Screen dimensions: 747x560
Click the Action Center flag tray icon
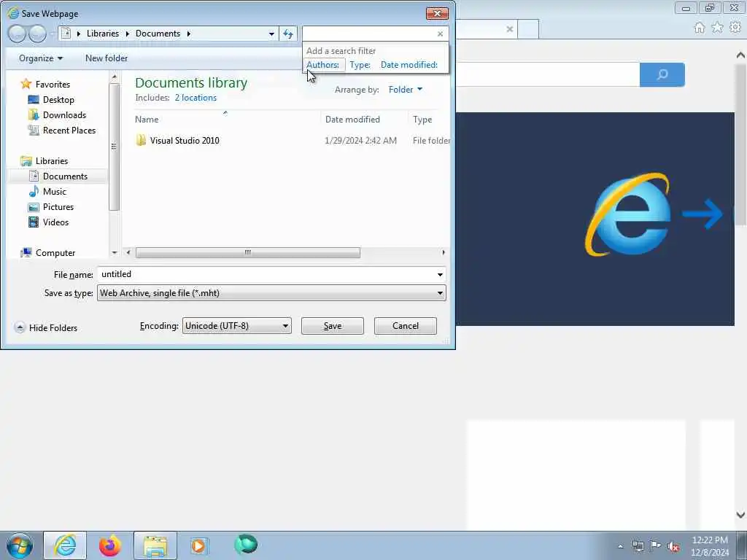656,546
